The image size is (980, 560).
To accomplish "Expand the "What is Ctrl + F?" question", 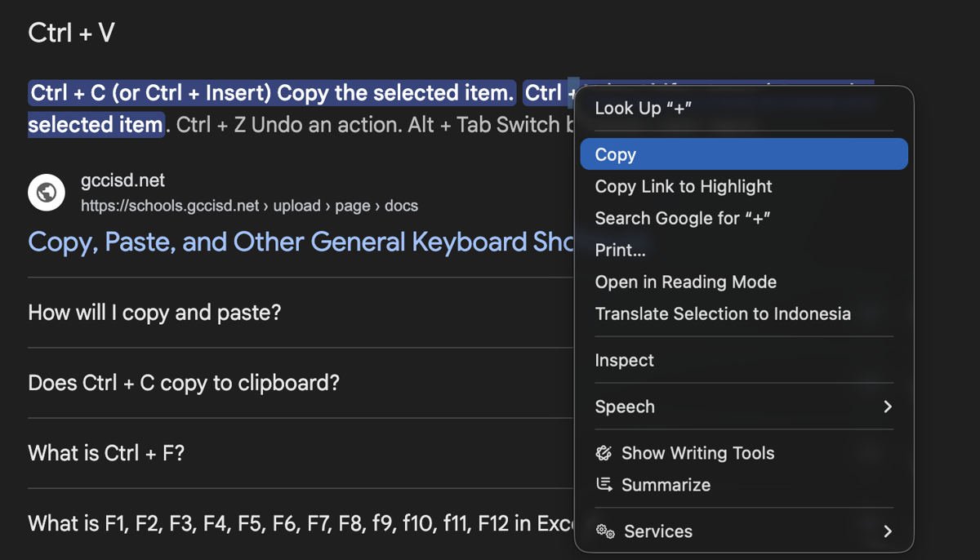I will pos(106,453).
